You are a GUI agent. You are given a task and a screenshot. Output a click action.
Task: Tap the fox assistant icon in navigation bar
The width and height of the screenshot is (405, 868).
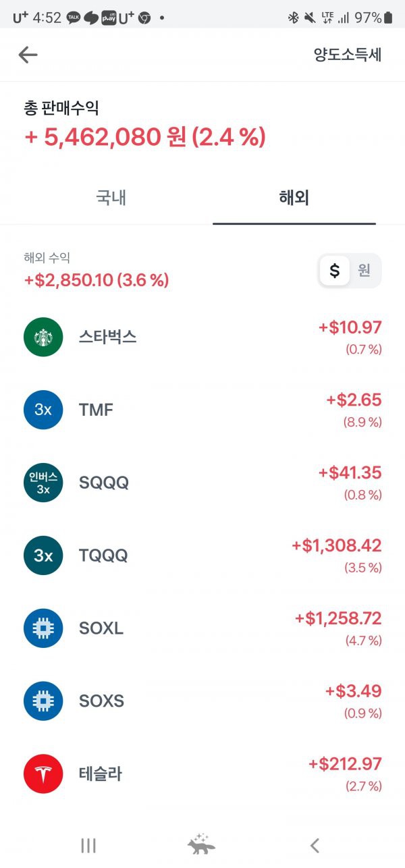click(x=201, y=845)
